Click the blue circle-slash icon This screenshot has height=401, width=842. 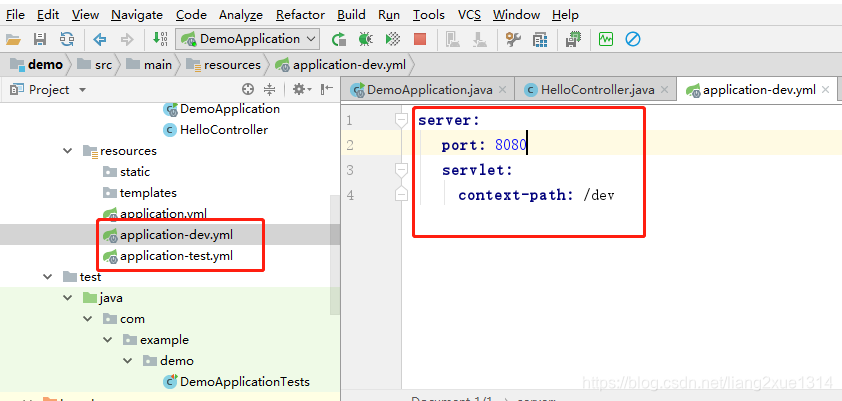coord(633,39)
